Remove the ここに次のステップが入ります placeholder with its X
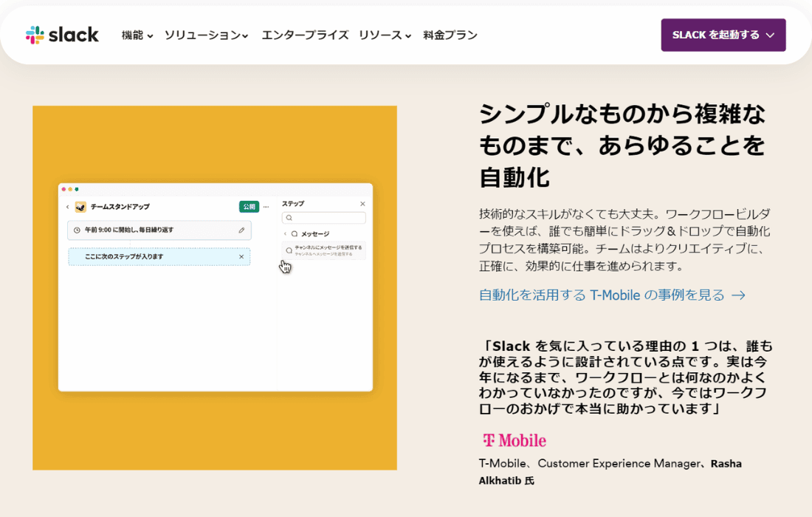This screenshot has width=812, height=517. (x=241, y=256)
